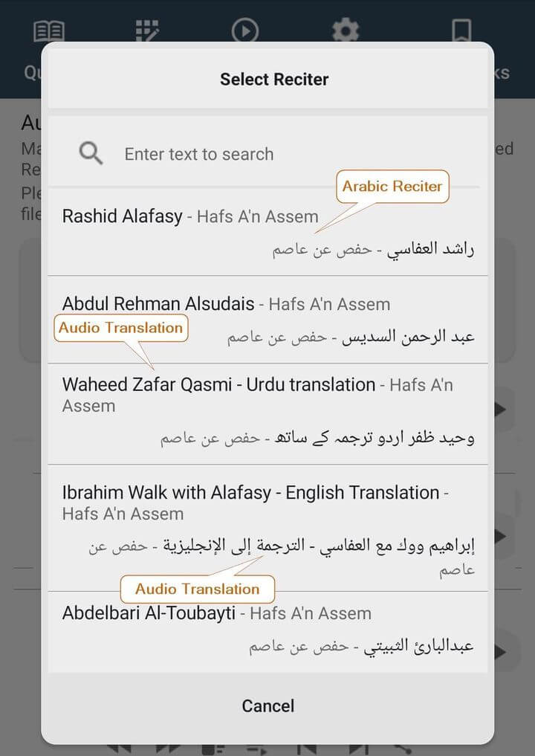This screenshot has height=756, width=535.
Task: Cancel the Select Reciter dialog
Action: coord(268,706)
